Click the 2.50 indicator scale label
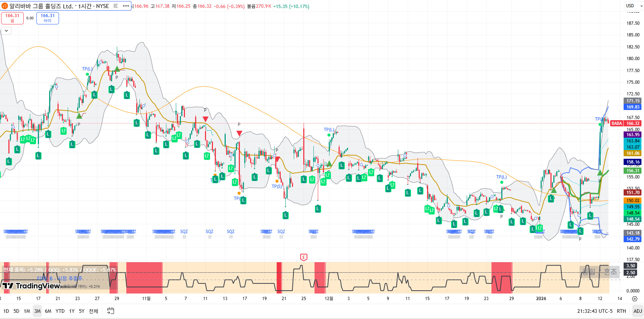Viewport: 644px width, 319px height. coord(631,273)
